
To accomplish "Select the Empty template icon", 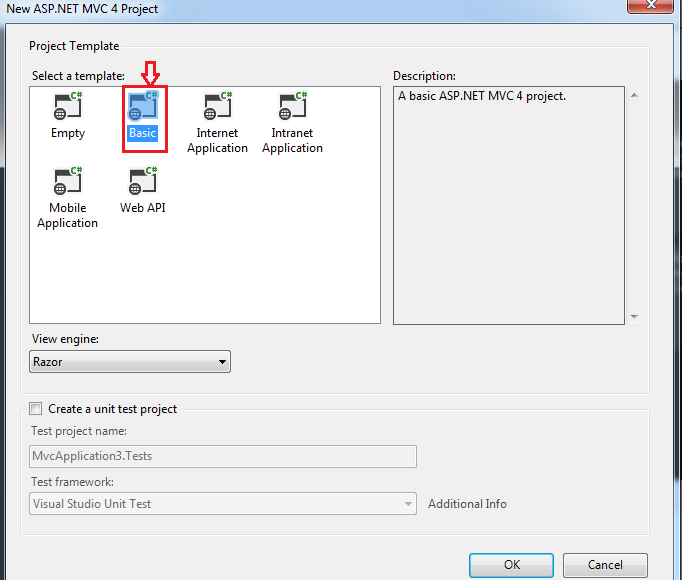I will [x=68, y=106].
